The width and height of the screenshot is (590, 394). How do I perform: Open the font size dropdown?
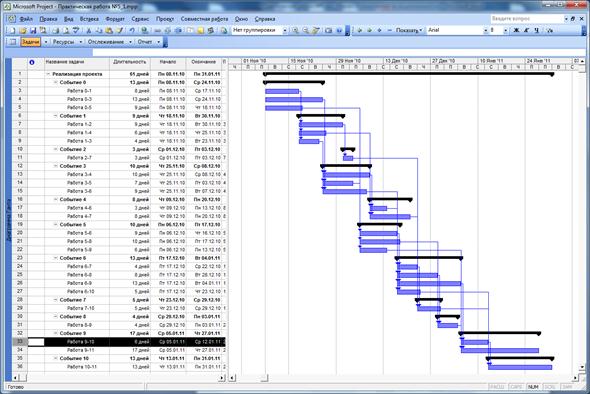(x=505, y=30)
